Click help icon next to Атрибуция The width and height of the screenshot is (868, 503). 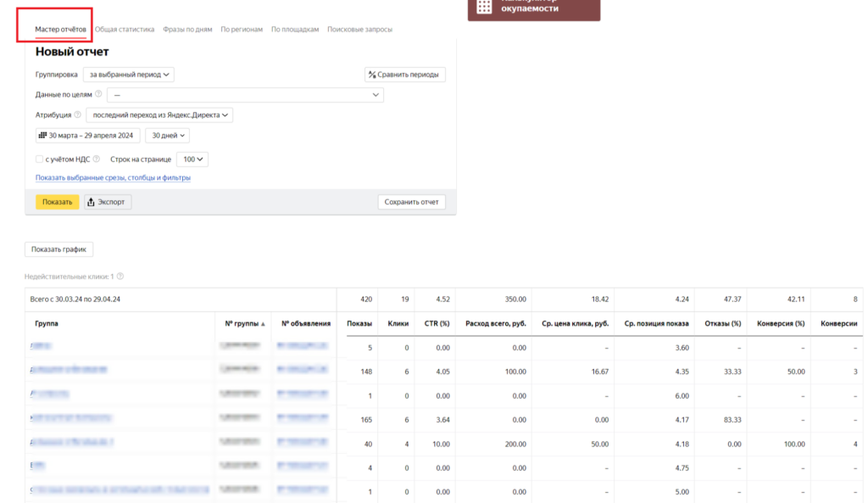(78, 115)
